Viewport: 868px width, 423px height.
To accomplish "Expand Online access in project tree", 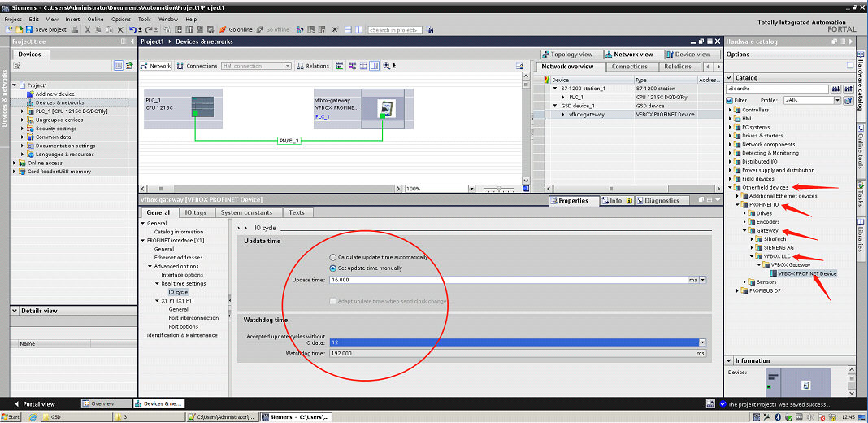I will (x=15, y=163).
